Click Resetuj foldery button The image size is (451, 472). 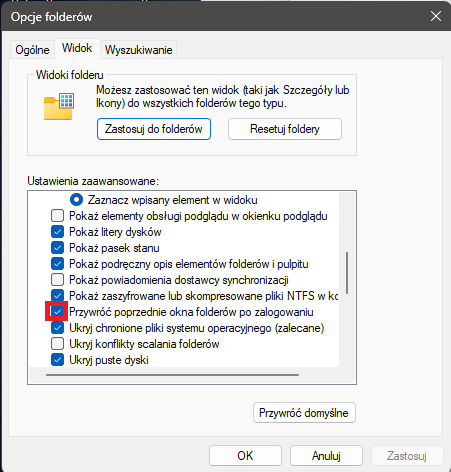point(285,129)
